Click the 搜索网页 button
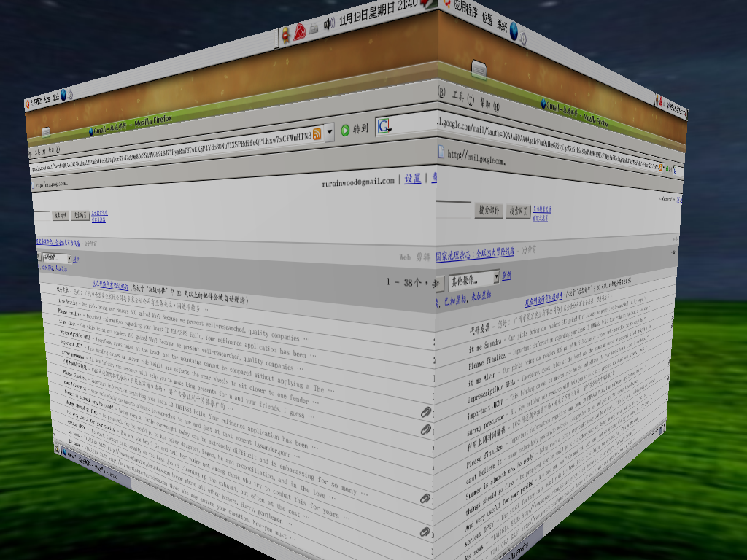The height and width of the screenshot is (560, 747). click(x=518, y=211)
